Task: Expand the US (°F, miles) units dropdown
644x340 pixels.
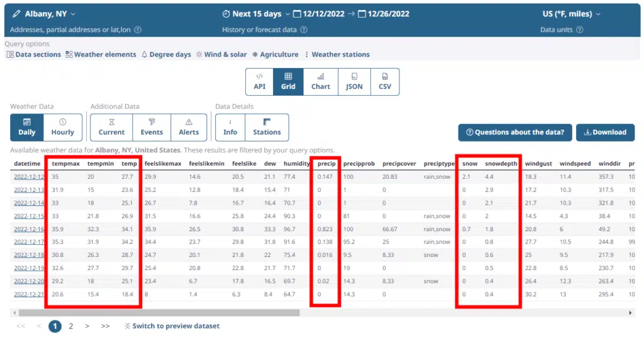Action: point(572,14)
